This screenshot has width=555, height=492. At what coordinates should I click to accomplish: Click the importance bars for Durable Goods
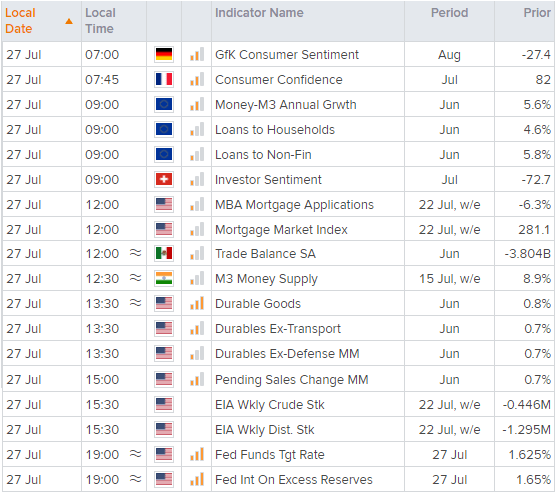click(x=197, y=303)
